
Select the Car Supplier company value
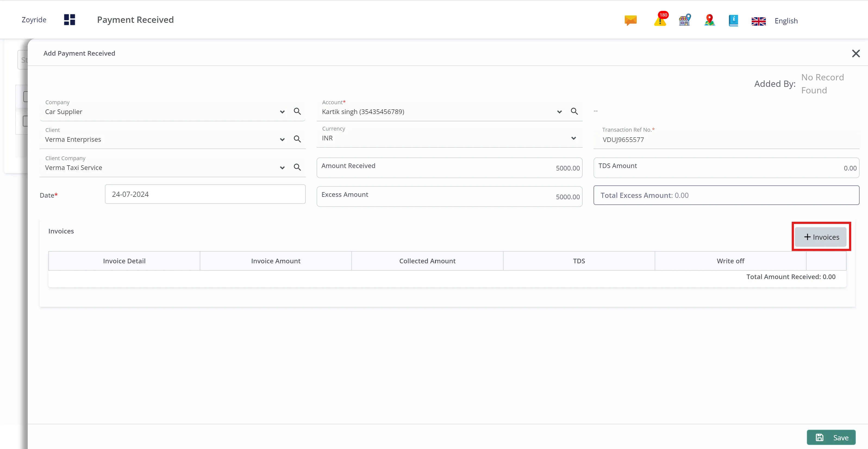(x=64, y=112)
